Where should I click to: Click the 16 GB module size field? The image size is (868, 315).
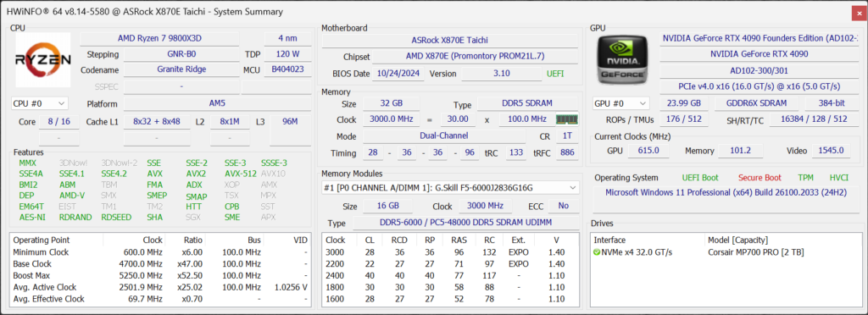click(387, 206)
